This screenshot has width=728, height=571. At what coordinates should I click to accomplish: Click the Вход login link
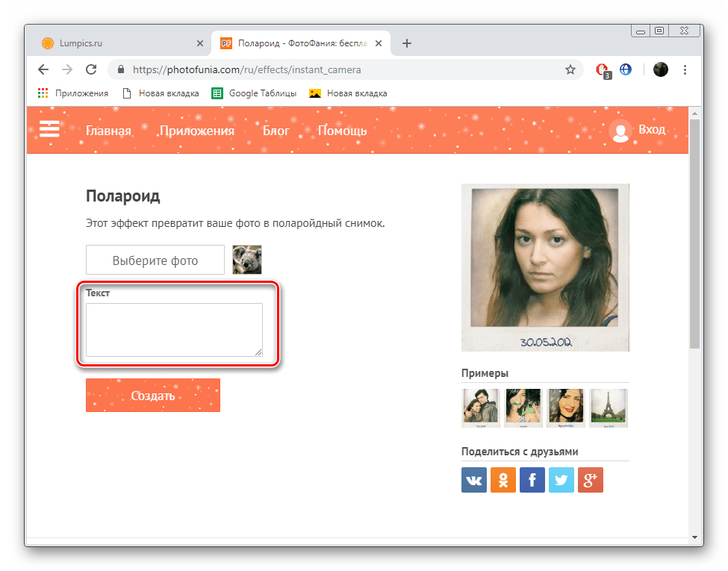pyautogui.click(x=651, y=130)
